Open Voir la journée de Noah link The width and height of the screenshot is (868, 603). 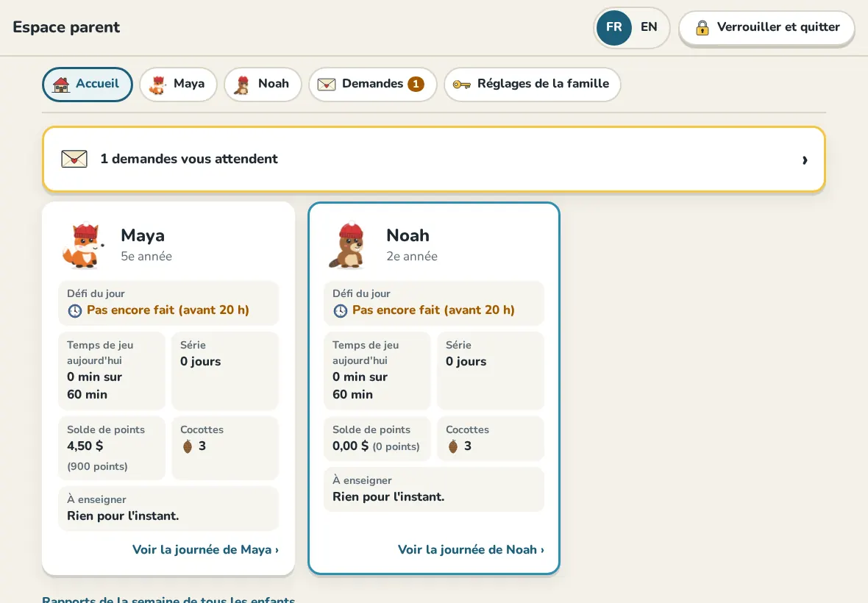pyautogui.click(x=471, y=550)
